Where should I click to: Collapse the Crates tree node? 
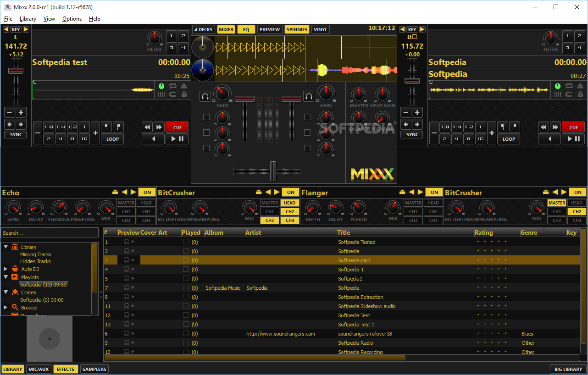point(6,292)
